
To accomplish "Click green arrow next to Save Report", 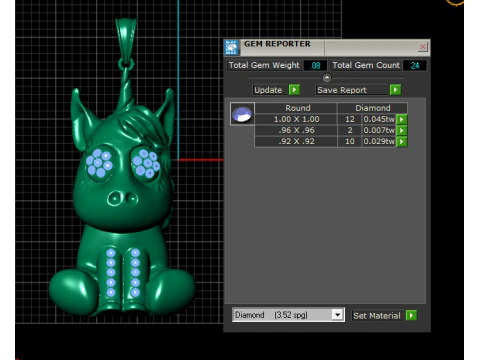I will [x=395, y=90].
